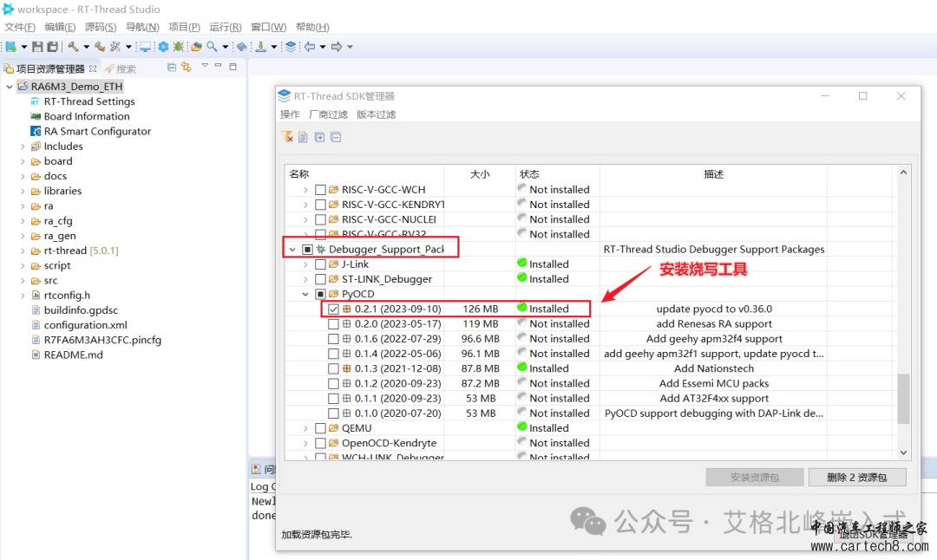Open the 版本过滤 menu in SDK Manager
Image resolution: width=937 pixels, height=560 pixels.
(376, 114)
